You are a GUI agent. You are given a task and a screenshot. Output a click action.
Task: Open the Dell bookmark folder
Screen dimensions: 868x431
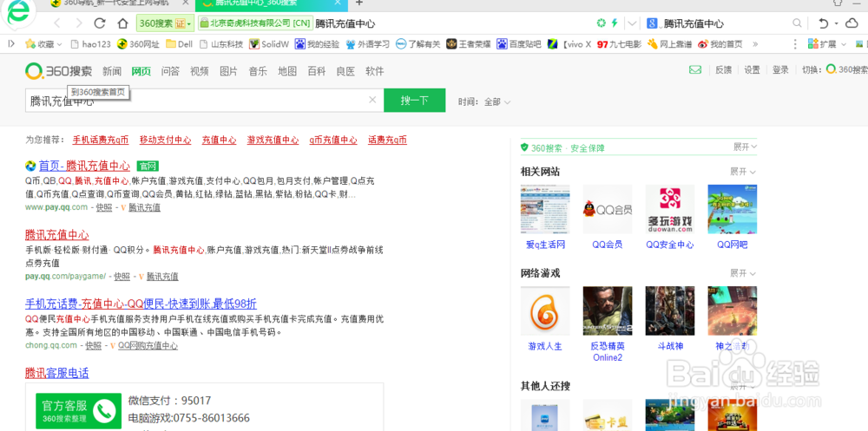(x=179, y=43)
